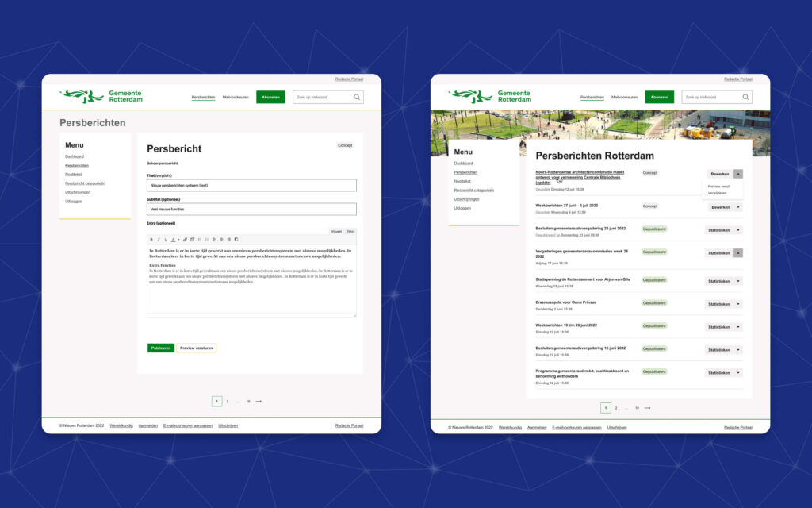Viewport: 812px width, 508px height.
Task: Click the Preview versturen button
Action: [x=196, y=347]
